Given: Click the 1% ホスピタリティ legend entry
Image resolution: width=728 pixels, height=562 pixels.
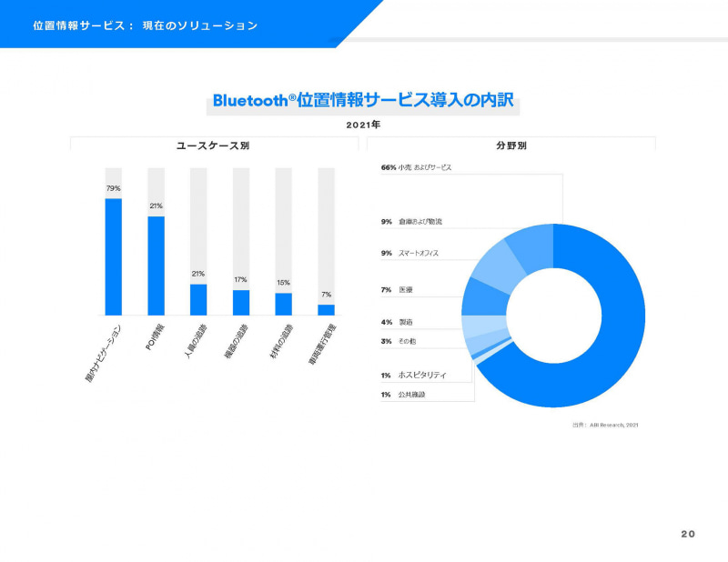Looking at the screenshot, I should pos(414,375).
